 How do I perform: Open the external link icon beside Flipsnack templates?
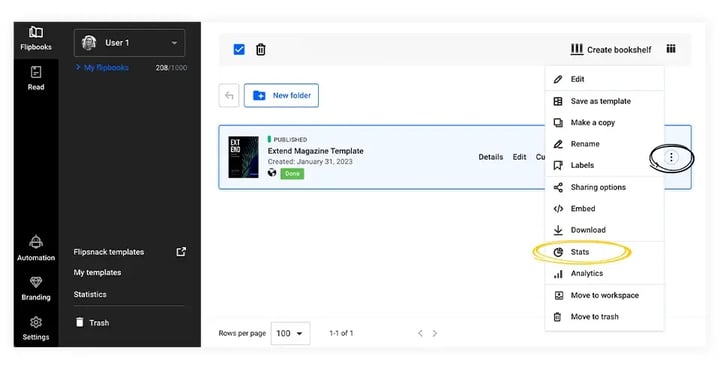pos(181,252)
